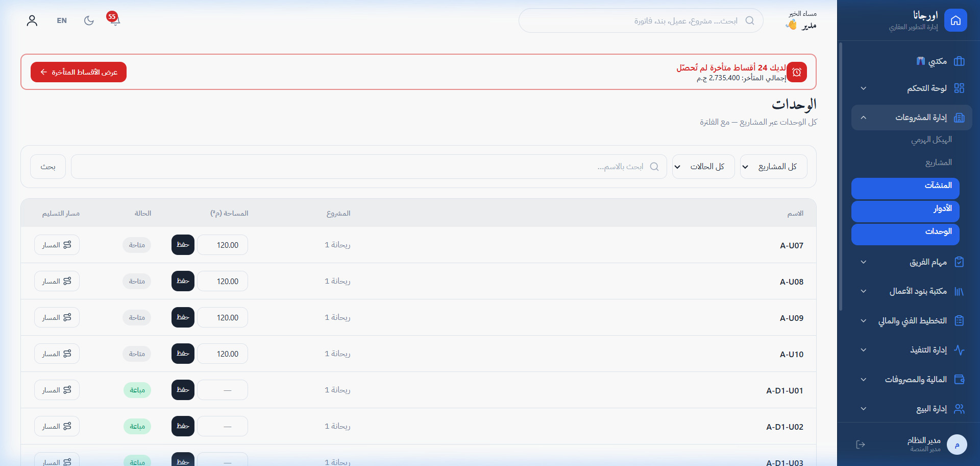This screenshot has height=466, width=980.
Task: Click the global search box at top
Action: (x=641, y=20)
